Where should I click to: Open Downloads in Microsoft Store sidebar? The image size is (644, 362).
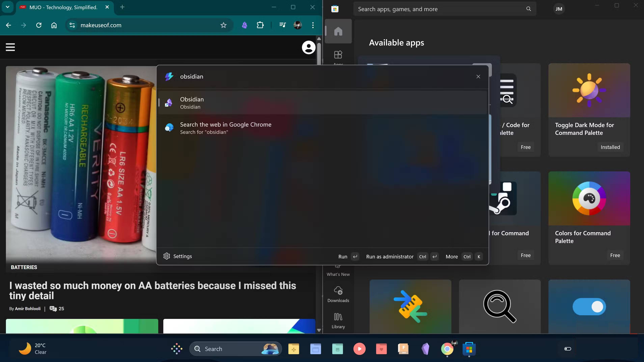click(338, 294)
